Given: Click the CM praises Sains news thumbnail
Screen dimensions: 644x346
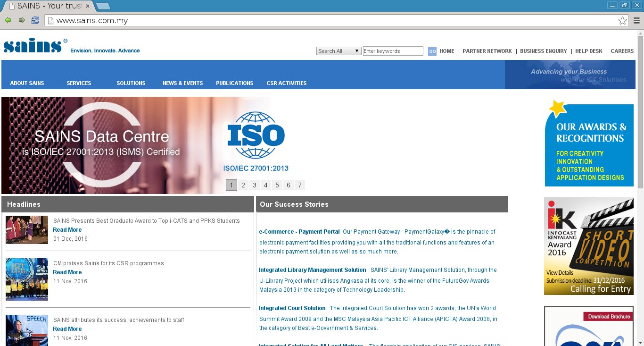Looking at the screenshot, I should point(27,279).
